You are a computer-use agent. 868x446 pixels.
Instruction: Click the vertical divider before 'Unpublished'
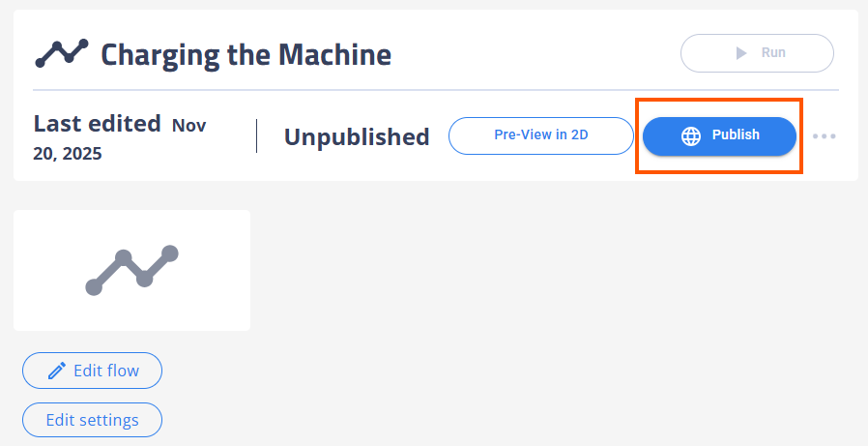pyautogui.click(x=256, y=136)
